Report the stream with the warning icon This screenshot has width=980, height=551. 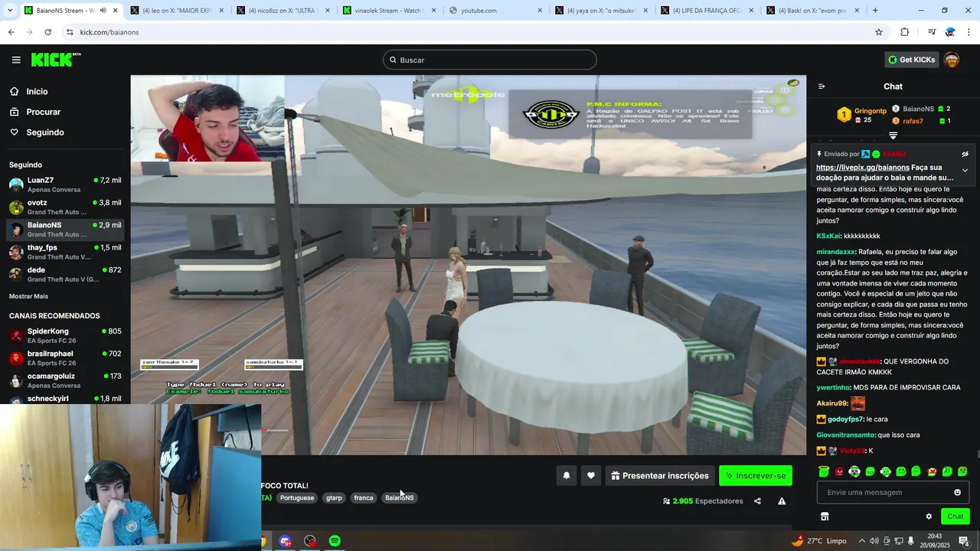(782, 501)
